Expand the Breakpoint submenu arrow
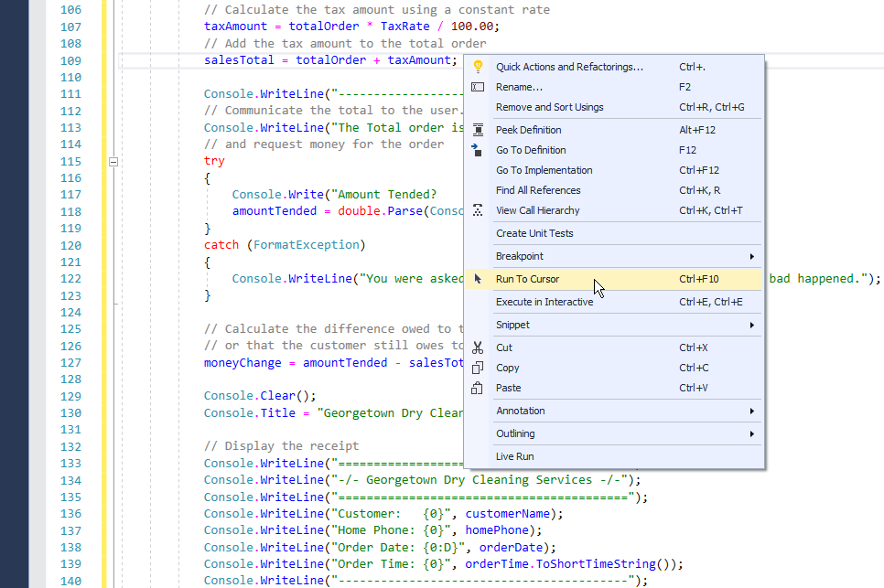 [752, 256]
